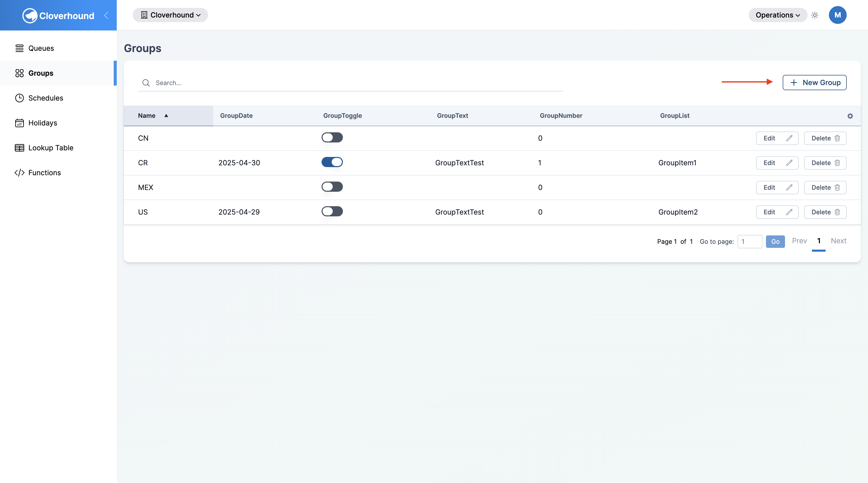Click the Delete button for MEX
Screen dimensions: 868x483
(x=825, y=187)
